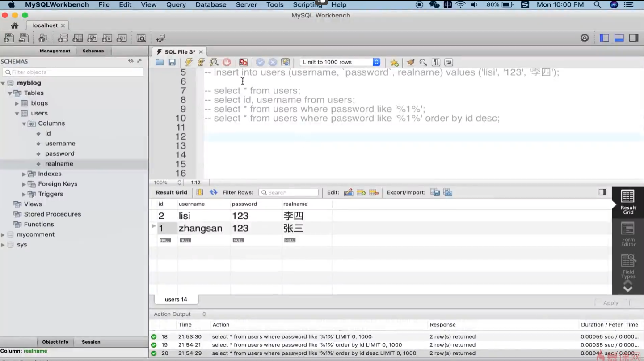This screenshot has height=361, width=644.
Task: Execute the SQL script with lightning icon
Action: [x=189, y=62]
